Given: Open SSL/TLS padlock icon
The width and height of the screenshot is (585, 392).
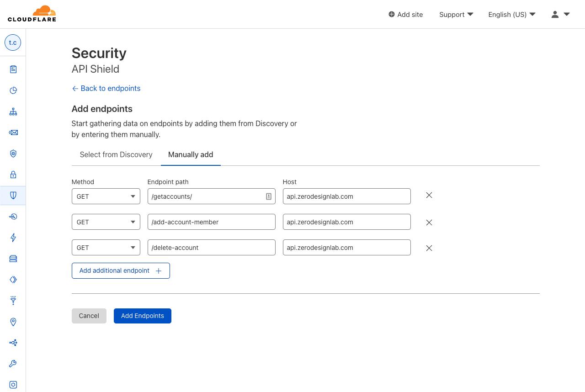Looking at the screenshot, I should point(13,175).
